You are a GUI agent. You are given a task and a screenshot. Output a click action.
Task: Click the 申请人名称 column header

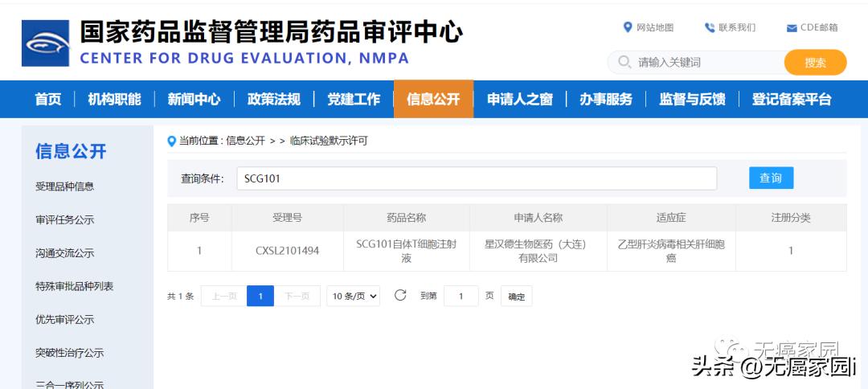538,218
